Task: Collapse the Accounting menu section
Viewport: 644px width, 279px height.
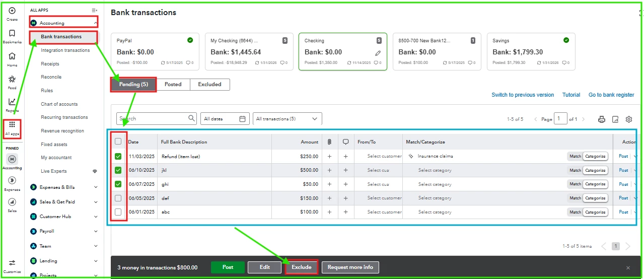Action: pyautogui.click(x=96, y=23)
